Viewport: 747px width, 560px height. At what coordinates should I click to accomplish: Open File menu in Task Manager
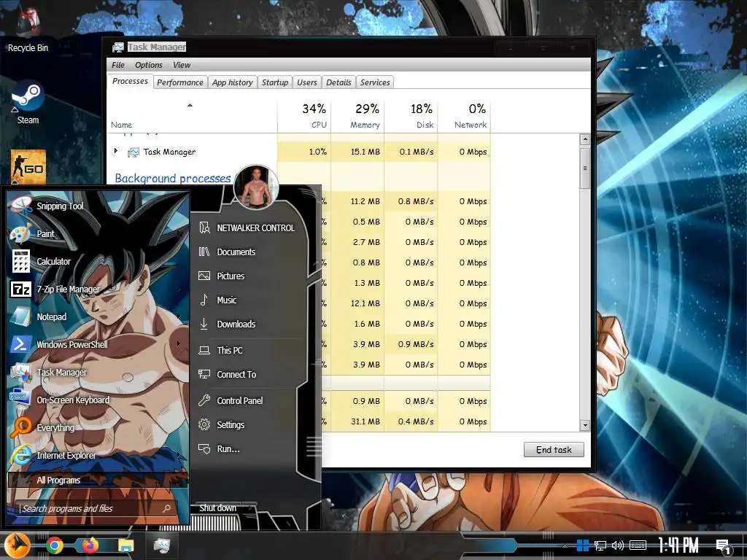click(x=117, y=65)
